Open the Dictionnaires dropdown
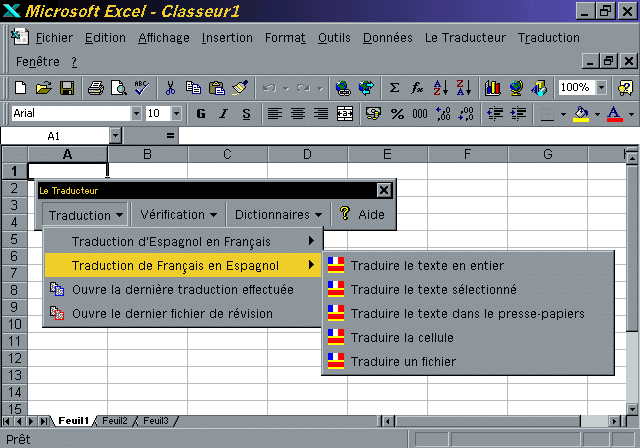The image size is (640, 448). pyautogui.click(x=278, y=215)
